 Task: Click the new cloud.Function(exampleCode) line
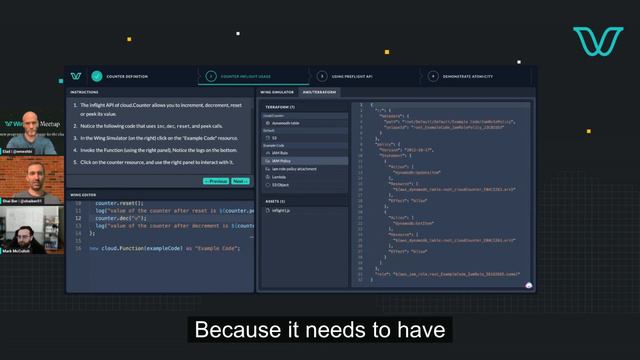[164, 248]
